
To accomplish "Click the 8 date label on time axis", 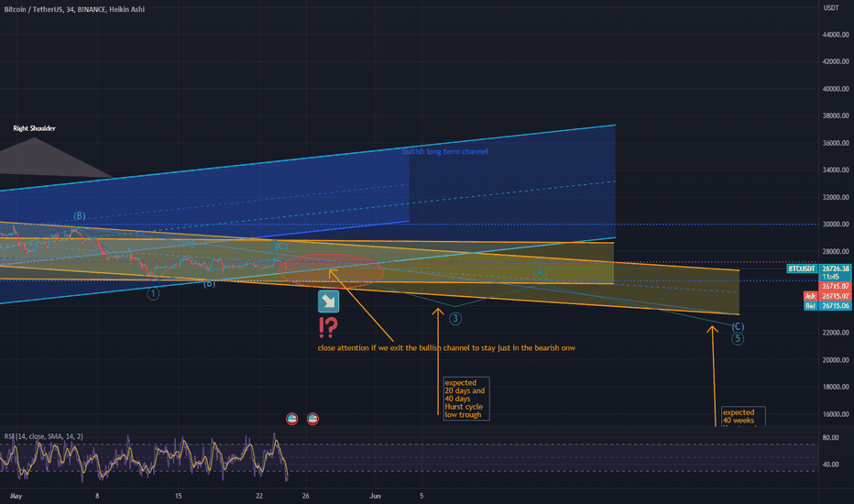I will tap(97, 497).
